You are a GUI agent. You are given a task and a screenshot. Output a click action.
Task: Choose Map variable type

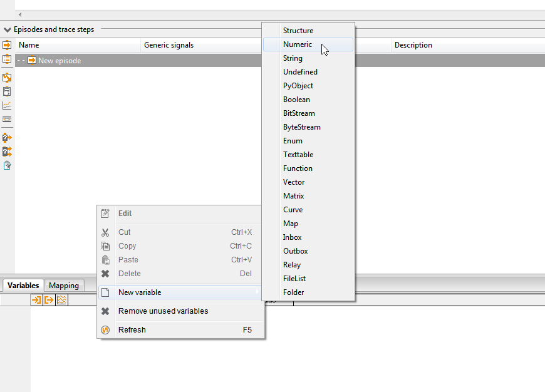pyautogui.click(x=308, y=224)
